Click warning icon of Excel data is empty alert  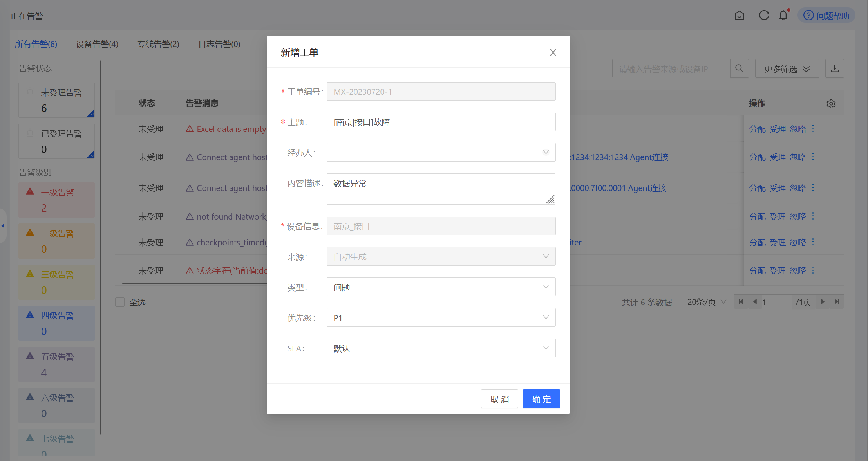tap(190, 129)
